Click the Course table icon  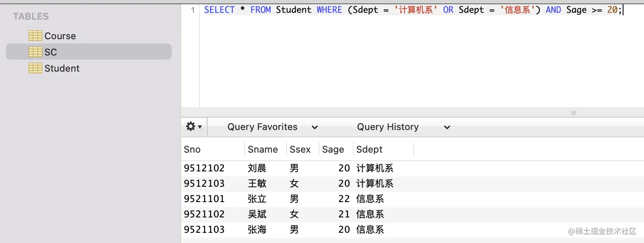[x=35, y=36]
